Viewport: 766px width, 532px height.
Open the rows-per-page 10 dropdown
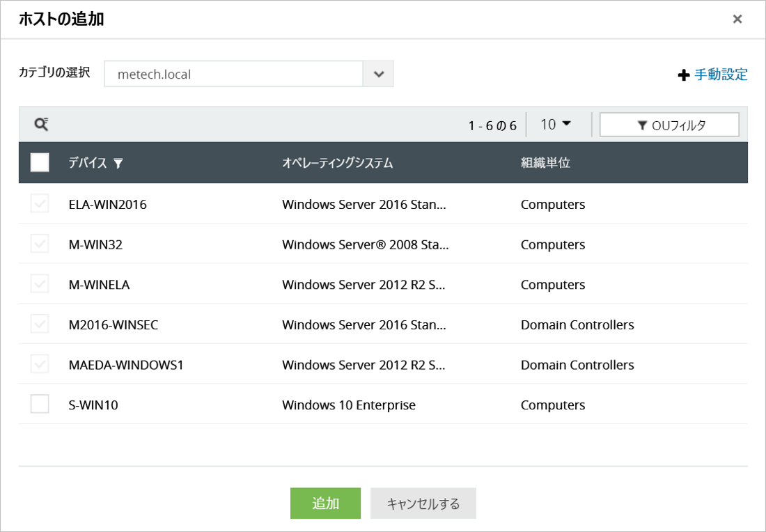pos(556,125)
